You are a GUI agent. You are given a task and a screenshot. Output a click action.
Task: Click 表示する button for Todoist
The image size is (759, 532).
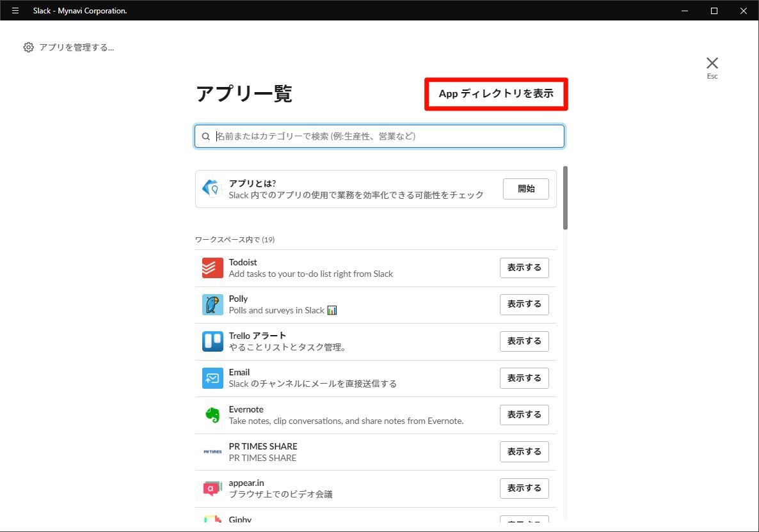(x=524, y=268)
